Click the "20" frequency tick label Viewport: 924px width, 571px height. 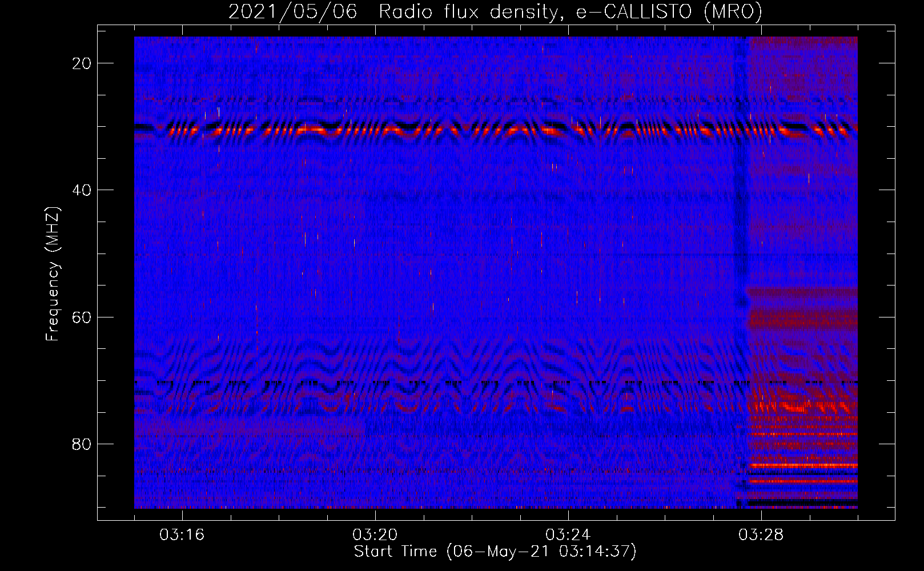(82, 63)
